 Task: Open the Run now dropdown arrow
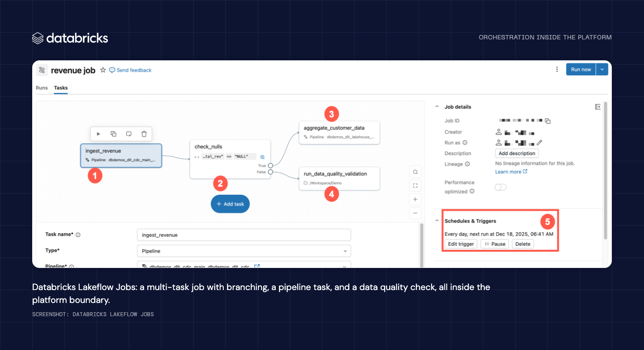pyautogui.click(x=602, y=69)
